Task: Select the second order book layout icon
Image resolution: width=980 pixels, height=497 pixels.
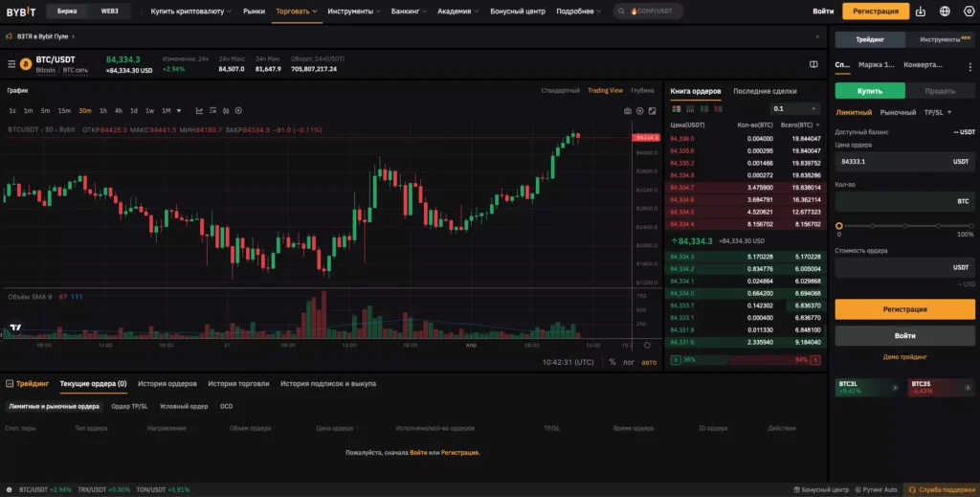Action: pos(690,109)
